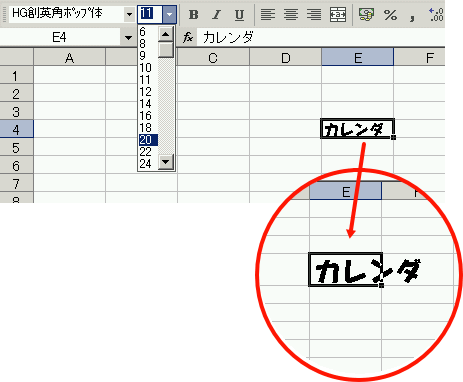
Task: Apply right text alignment
Action: 314,15
